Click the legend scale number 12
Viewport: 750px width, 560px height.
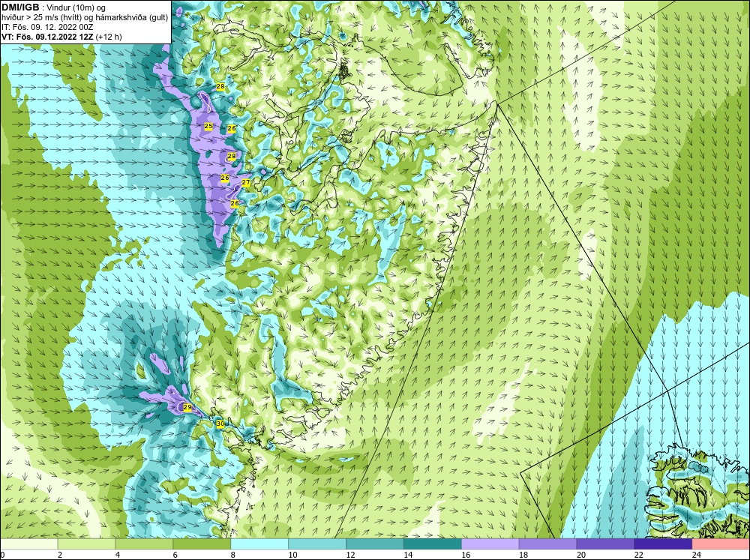(x=350, y=555)
